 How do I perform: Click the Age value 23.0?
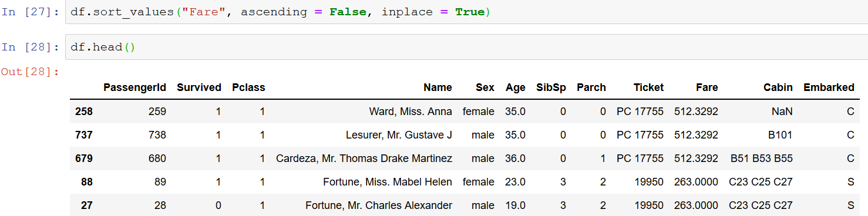point(515,182)
